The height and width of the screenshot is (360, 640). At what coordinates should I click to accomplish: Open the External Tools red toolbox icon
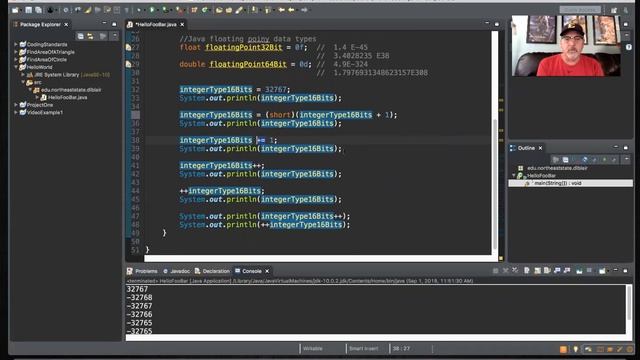coord(180,10)
